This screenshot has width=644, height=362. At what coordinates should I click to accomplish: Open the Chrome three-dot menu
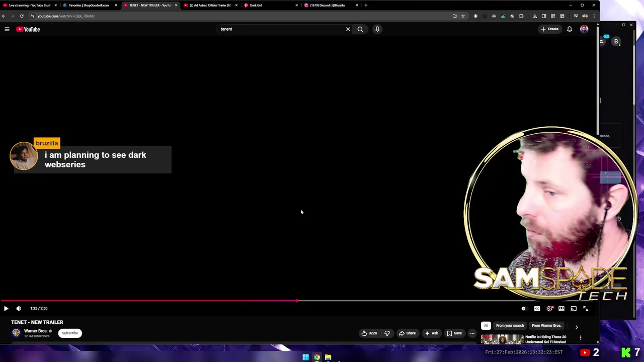(594, 16)
